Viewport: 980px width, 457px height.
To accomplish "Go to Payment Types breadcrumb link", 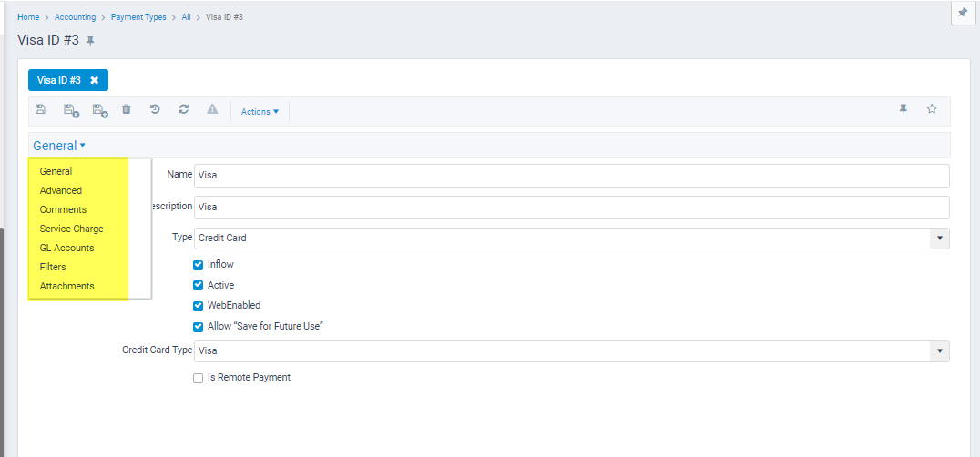I will 138,17.
